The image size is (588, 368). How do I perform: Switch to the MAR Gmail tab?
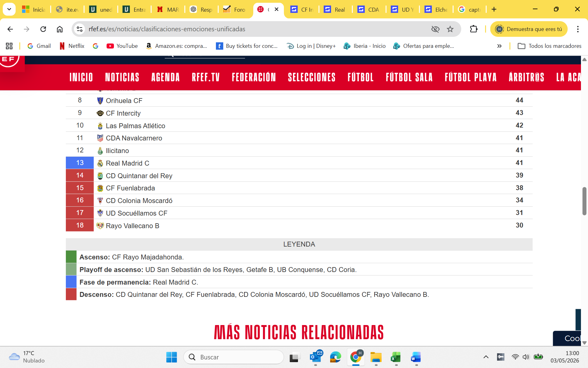coord(168,10)
